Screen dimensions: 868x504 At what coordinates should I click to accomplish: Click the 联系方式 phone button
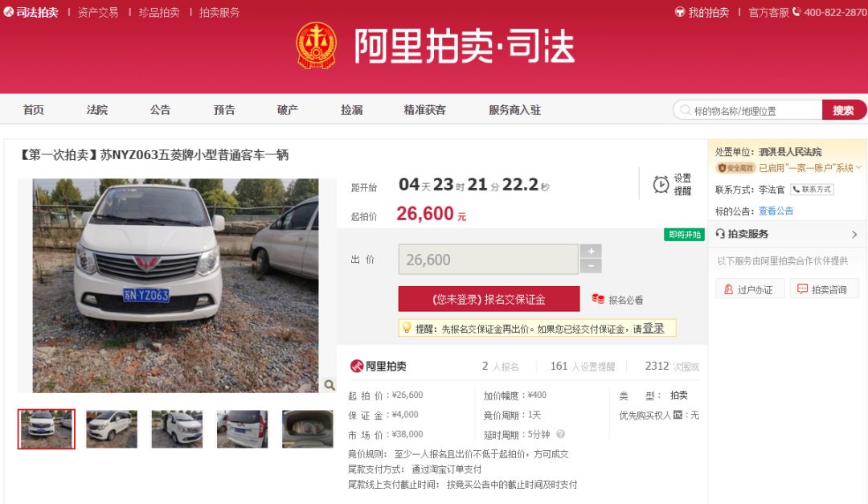tap(812, 190)
